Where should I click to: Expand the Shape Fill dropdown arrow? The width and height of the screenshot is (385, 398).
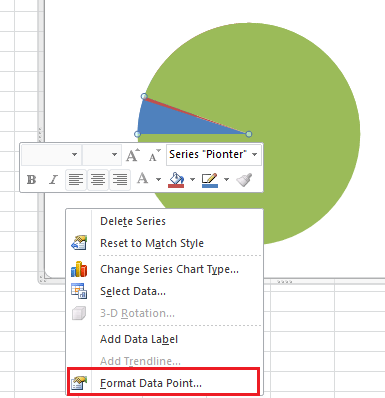click(x=192, y=180)
